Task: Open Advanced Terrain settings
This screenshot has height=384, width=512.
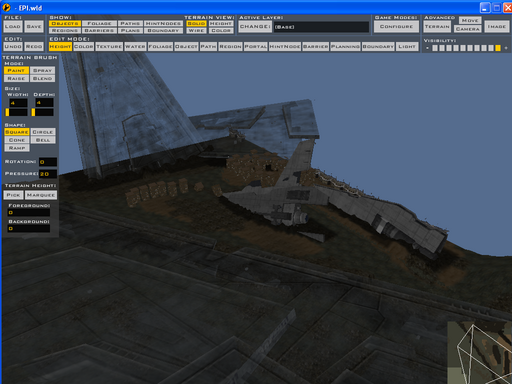Action: click(x=437, y=27)
